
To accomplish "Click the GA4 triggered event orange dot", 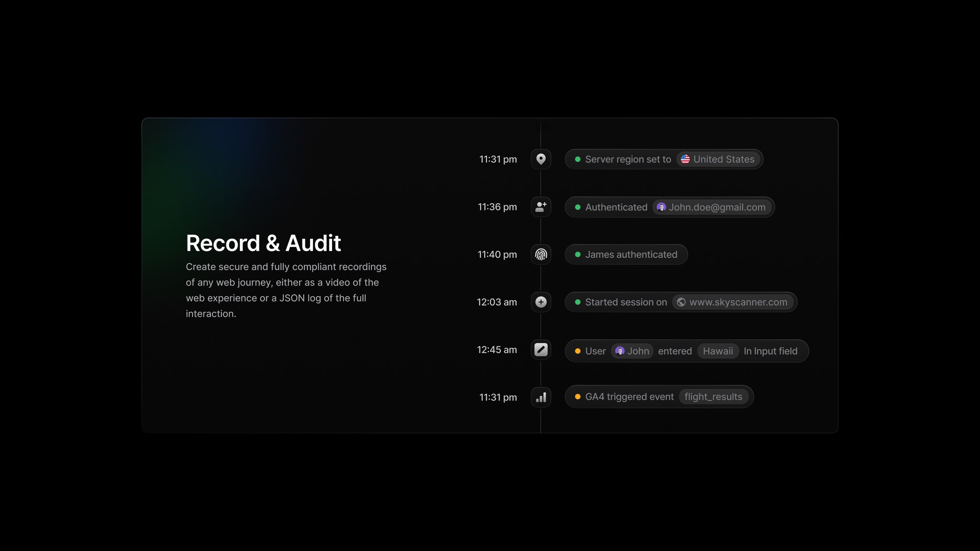I will pyautogui.click(x=578, y=397).
